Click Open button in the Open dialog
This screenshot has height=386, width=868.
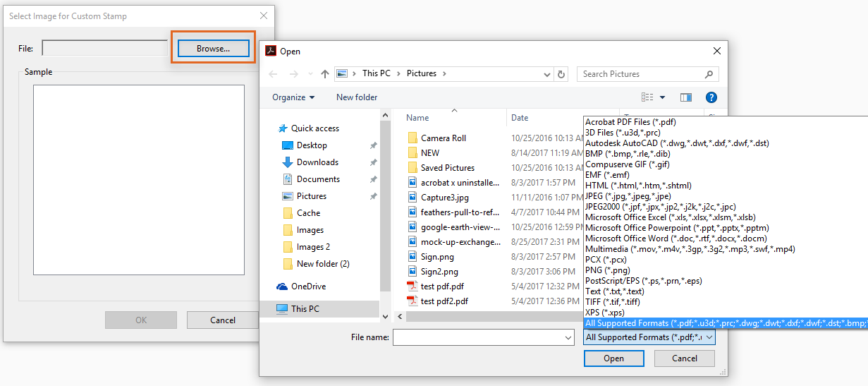coord(613,358)
